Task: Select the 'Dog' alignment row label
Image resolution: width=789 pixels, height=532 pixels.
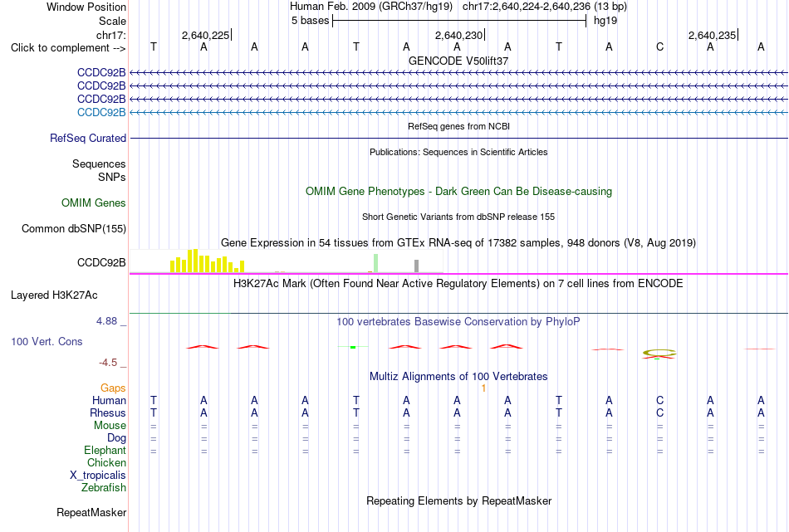Action: coord(116,438)
